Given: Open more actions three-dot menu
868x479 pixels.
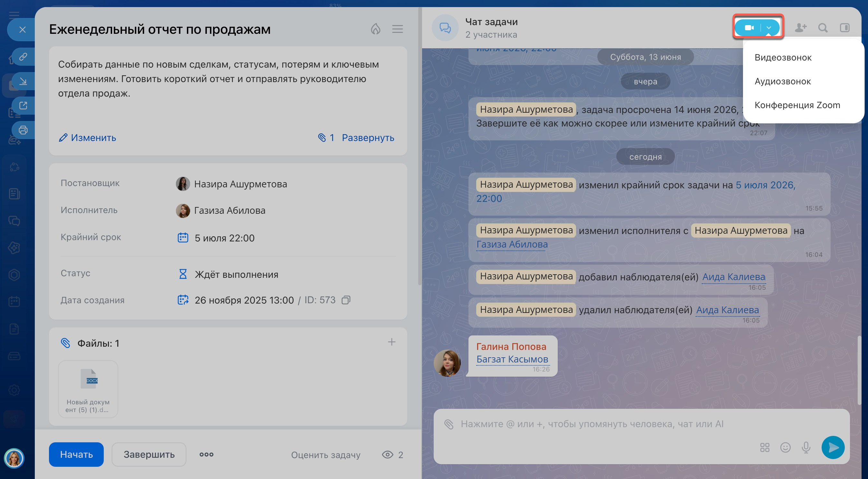Looking at the screenshot, I should click(206, 454).
